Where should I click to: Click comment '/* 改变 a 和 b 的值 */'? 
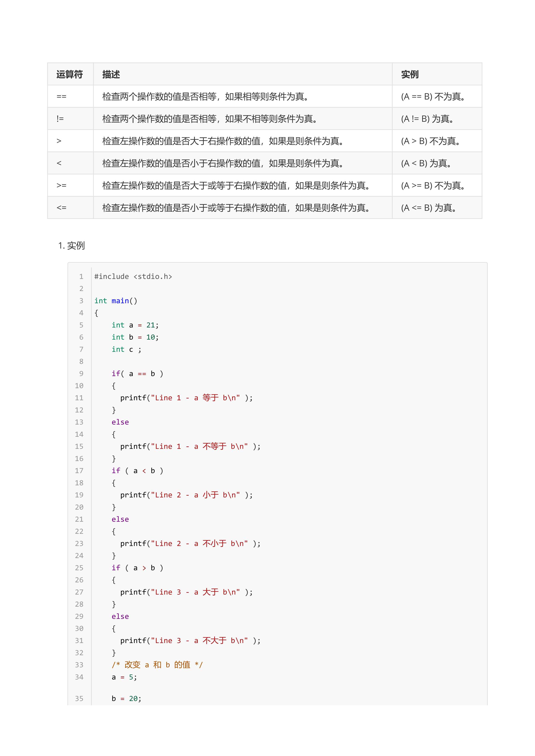click(157, 665)
